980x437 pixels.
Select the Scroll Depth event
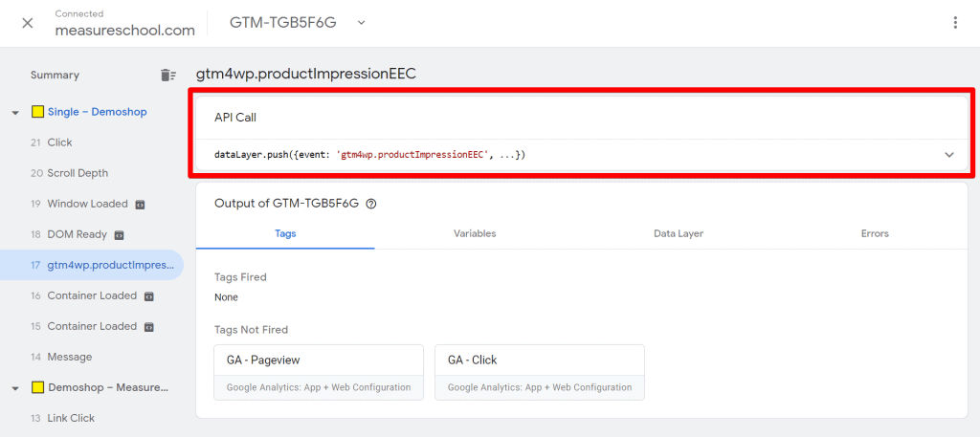78,173
